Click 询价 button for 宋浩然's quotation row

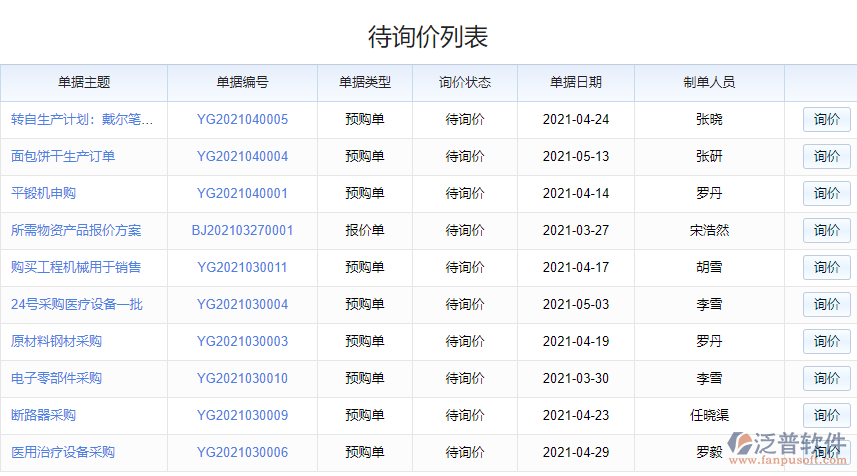tap(826, 230)
